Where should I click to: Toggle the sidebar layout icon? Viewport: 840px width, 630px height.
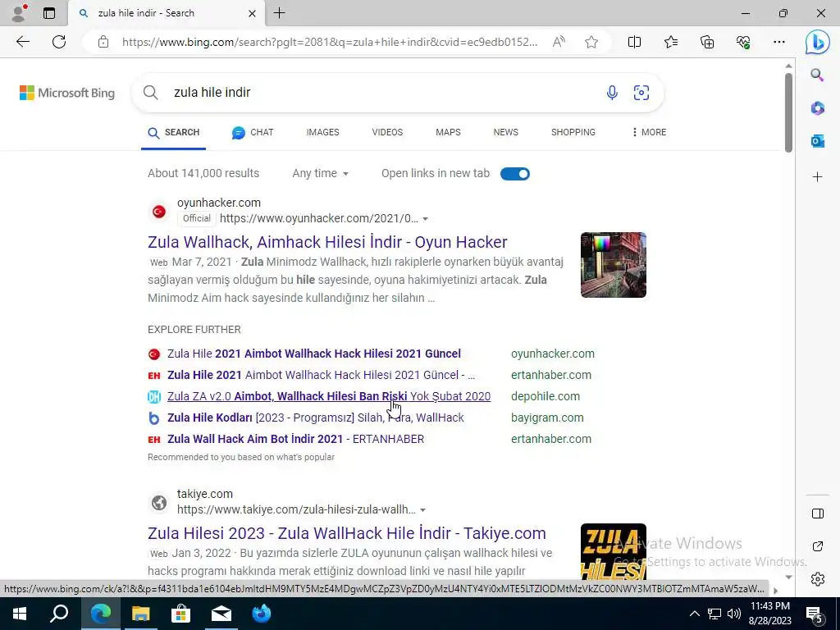coord(818,514)
